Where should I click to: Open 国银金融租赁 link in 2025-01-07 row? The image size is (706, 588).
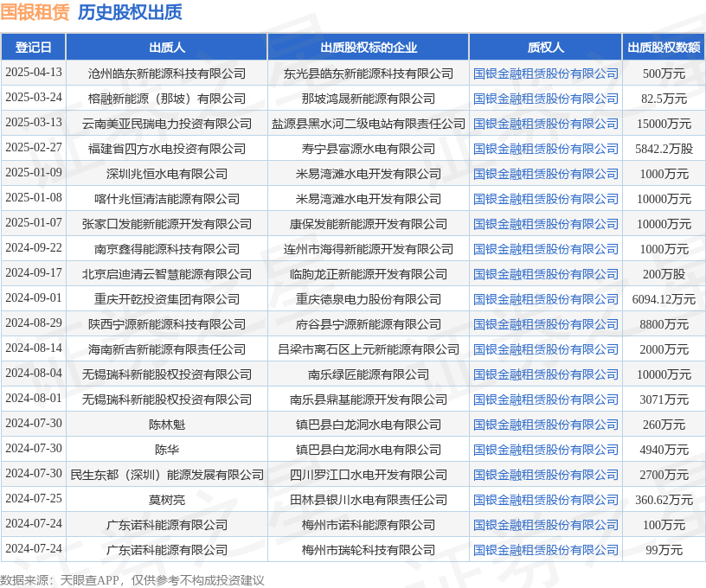545,224
